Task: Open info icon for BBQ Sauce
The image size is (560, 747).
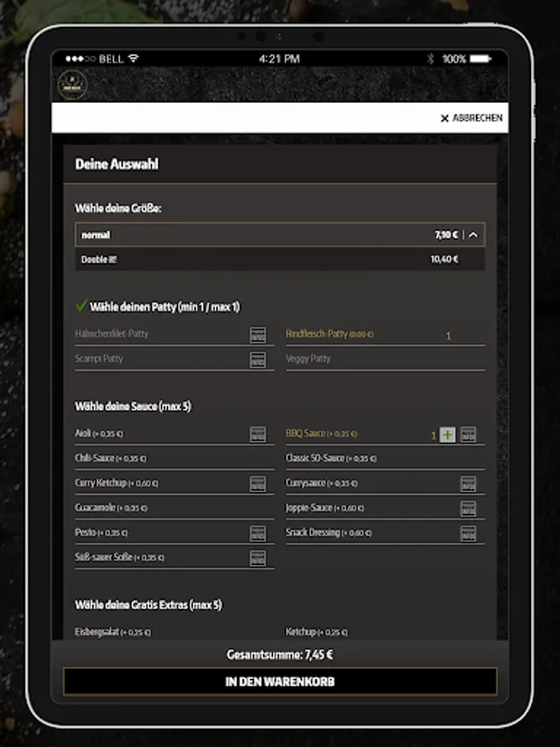Action: (x=468, y=434)
